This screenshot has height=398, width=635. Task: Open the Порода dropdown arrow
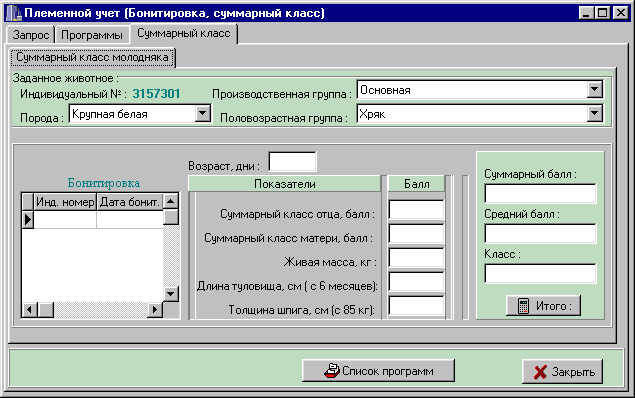(202, 113)
